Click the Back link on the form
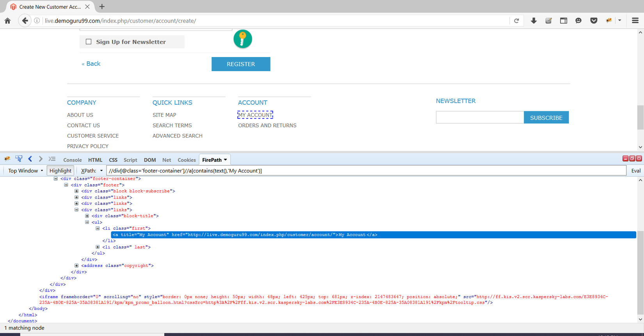 click(91, 64)
